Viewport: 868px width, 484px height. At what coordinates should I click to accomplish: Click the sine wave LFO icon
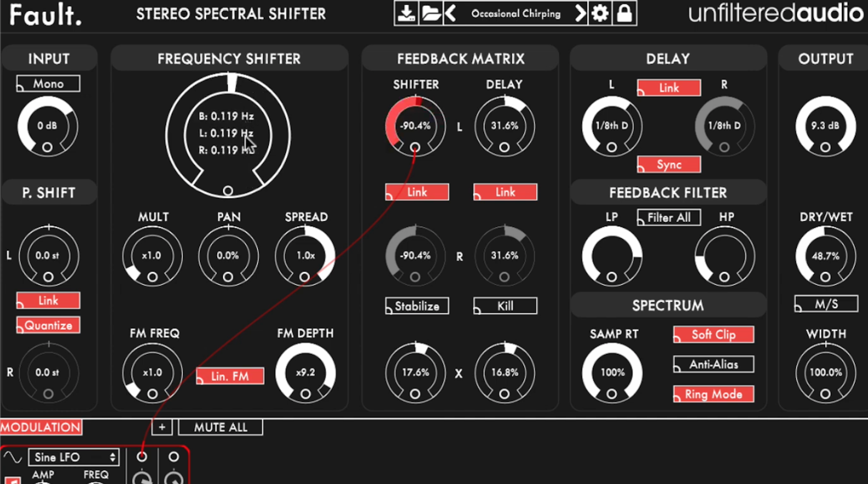[x=12, y=457]
